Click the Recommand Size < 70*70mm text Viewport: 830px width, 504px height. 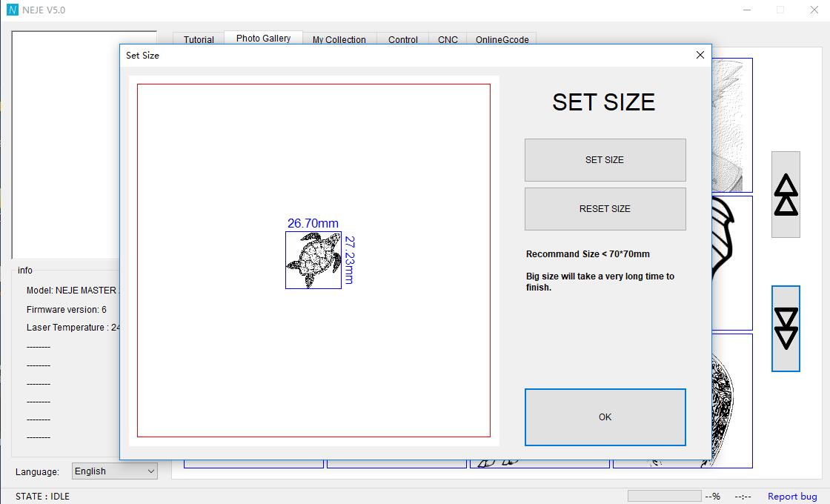pyautogui.click(x=588, y=254)
